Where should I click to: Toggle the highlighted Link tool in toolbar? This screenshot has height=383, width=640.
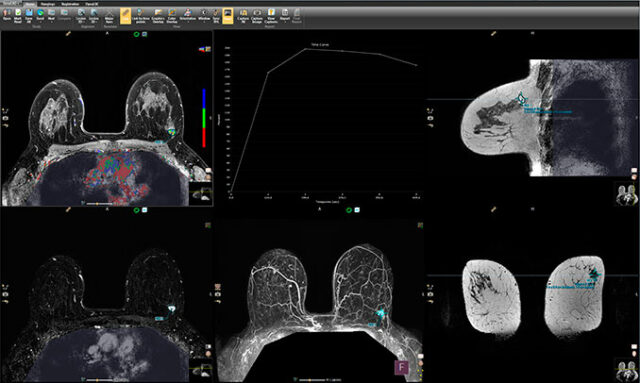(x=125, y=16)
